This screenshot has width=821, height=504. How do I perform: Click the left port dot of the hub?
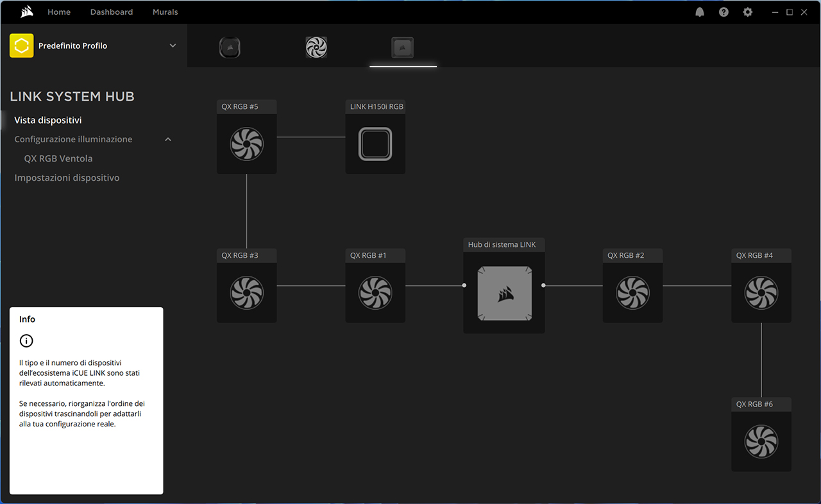tap(464, 285)
